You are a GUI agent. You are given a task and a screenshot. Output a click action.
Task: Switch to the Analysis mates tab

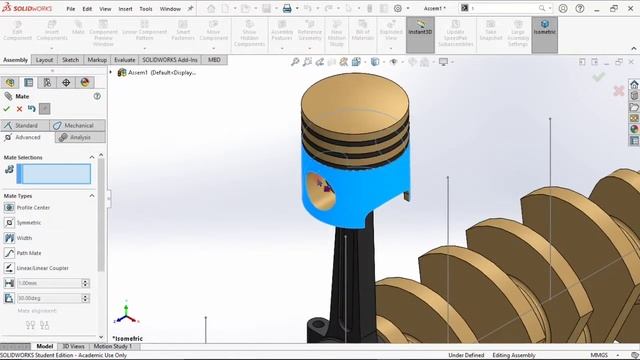click(x=80, y=138)
